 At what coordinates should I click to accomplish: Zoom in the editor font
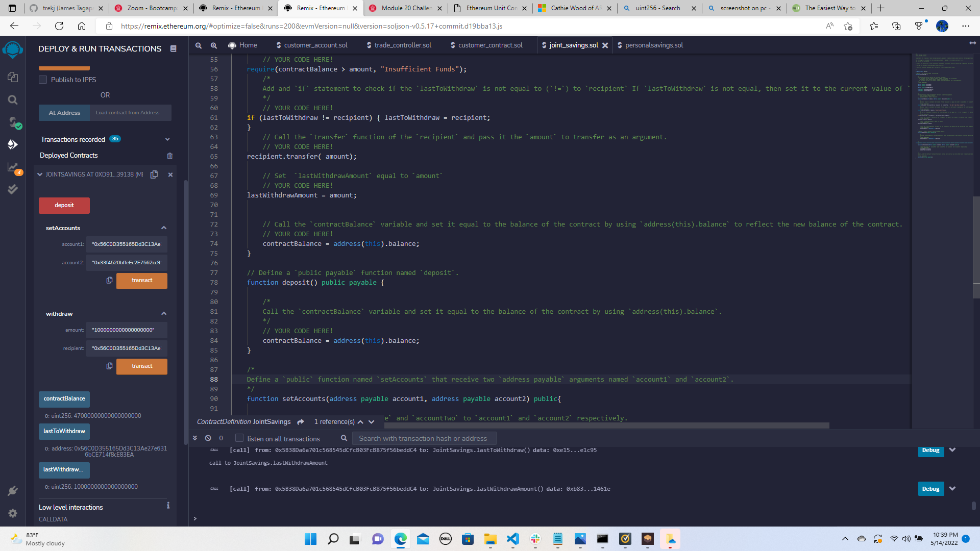coord(214,45)
